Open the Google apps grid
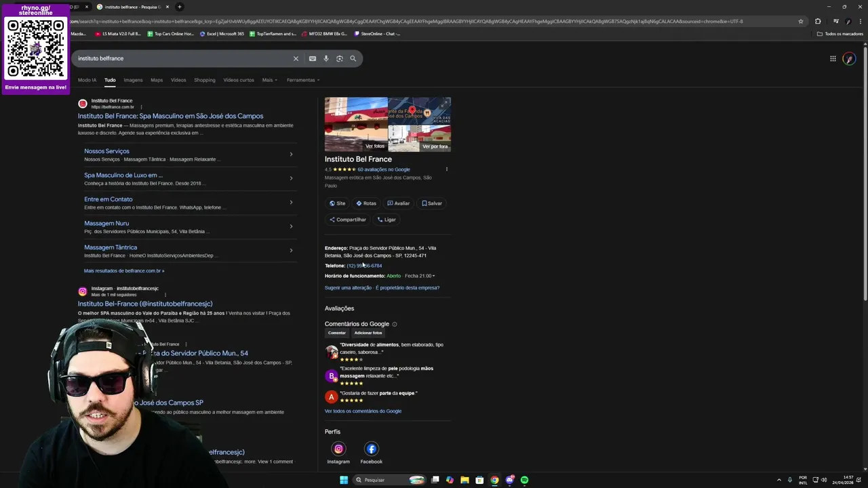868x488 pixels. click(833, 58)
